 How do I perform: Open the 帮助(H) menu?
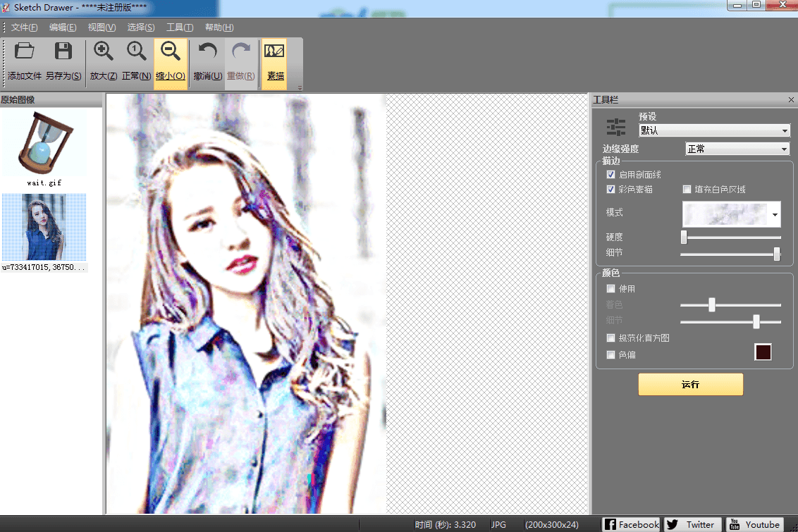(x=219, y=27)
